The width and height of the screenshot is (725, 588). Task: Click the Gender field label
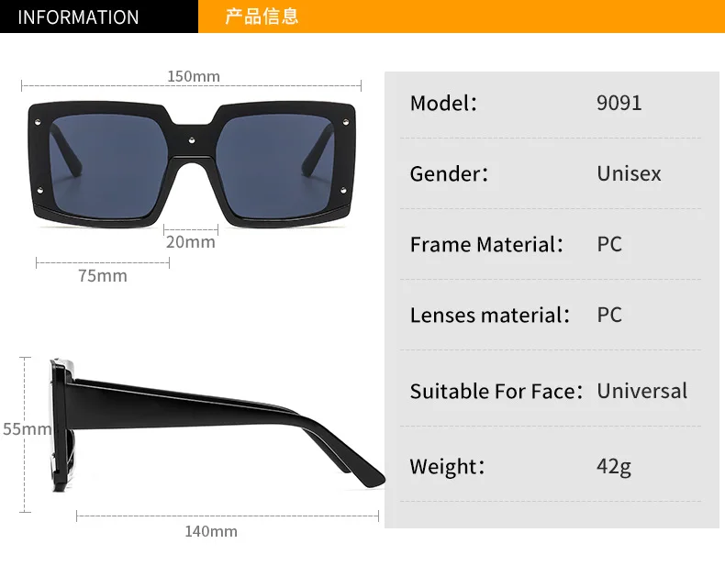449,173
